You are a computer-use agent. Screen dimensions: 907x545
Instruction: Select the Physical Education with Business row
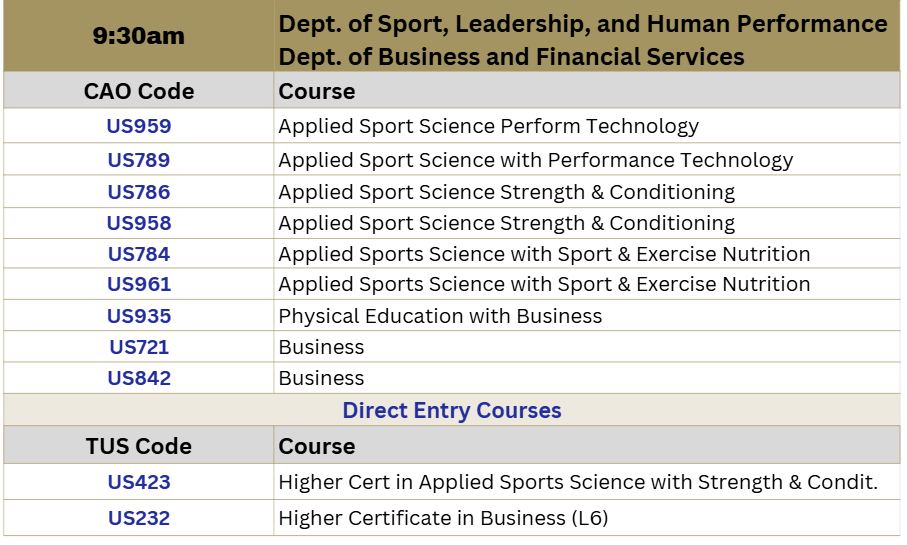[452, 315]
